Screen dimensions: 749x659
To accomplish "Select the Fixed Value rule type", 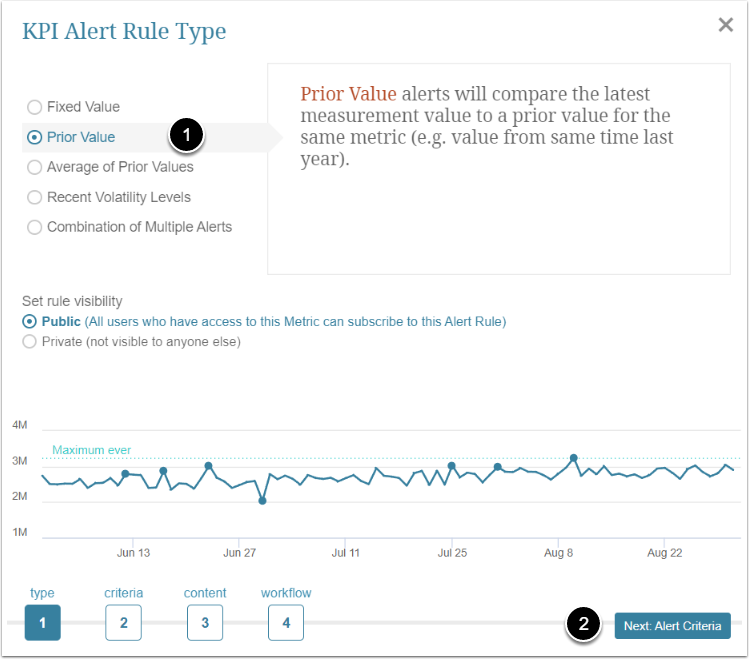I will (x=35, y=107).
